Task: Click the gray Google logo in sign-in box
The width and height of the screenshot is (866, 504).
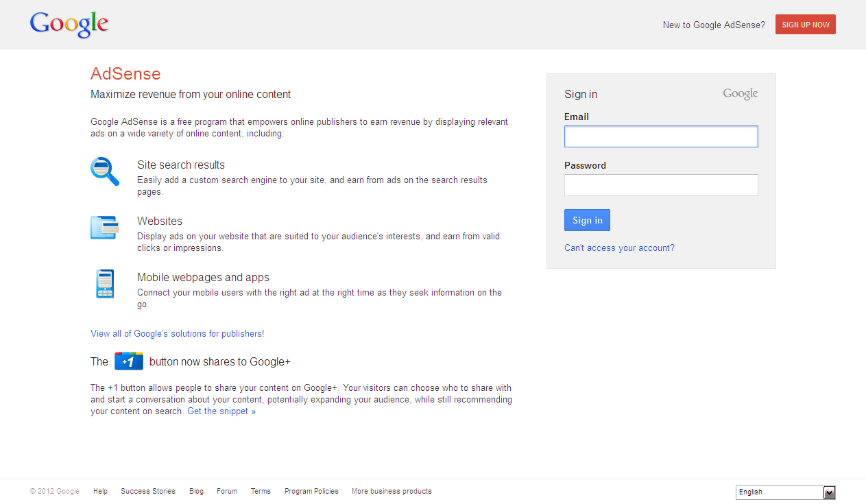Action: (740, 94)
